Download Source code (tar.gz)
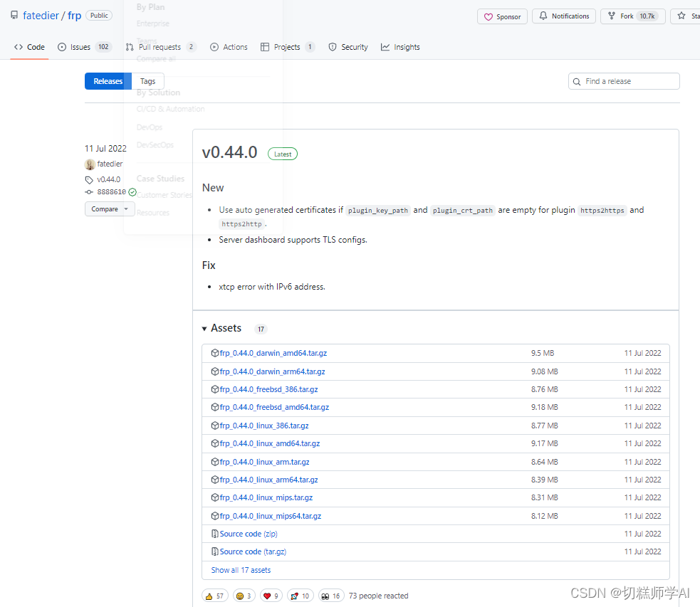The width and height of the screenshot is (700, 607). 253,551
